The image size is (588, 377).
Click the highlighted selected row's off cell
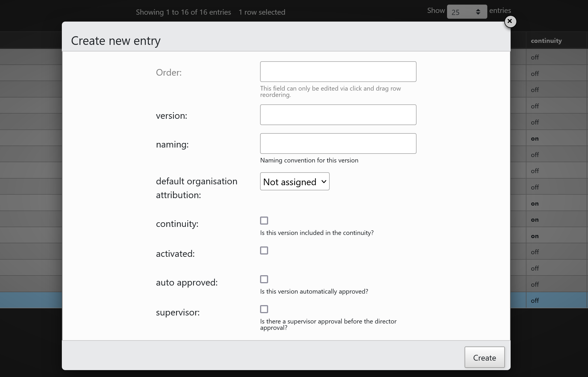click(x=535, y=301)
